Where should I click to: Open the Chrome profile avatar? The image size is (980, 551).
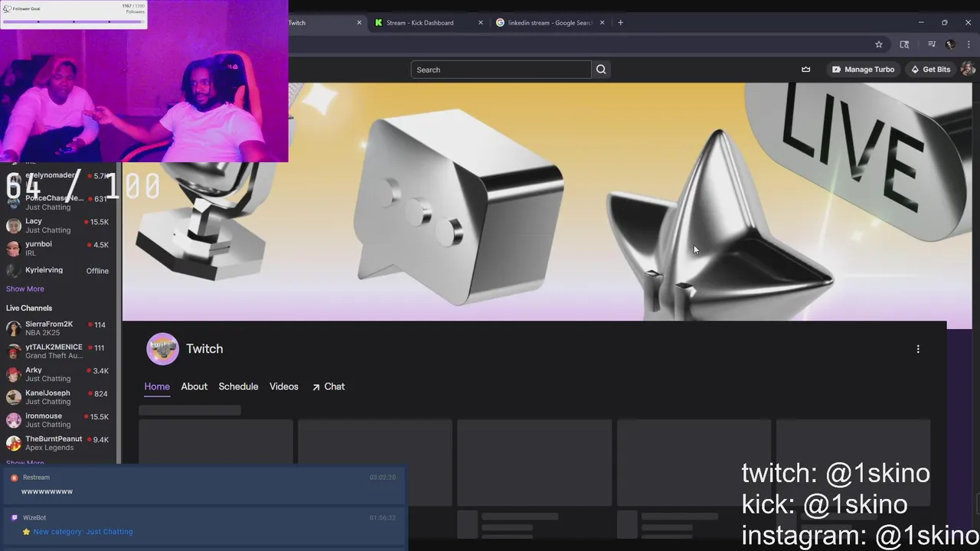[950, 44]
